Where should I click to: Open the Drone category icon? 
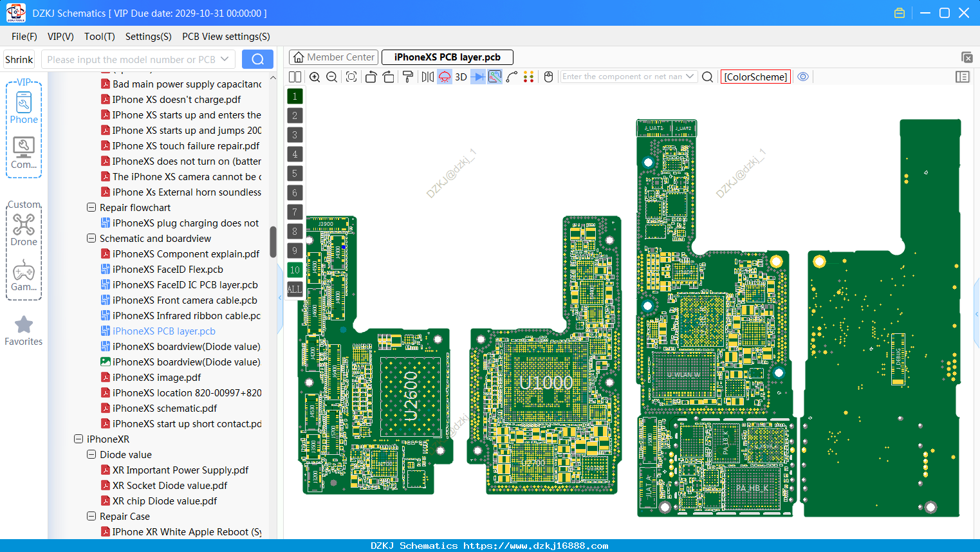click(24, 230)
